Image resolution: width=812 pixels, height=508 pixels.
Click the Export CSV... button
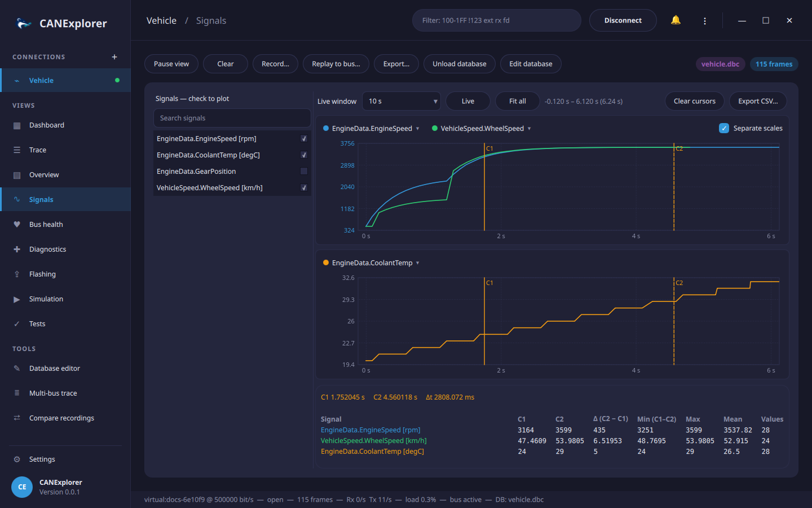click(x=758, y=102)
